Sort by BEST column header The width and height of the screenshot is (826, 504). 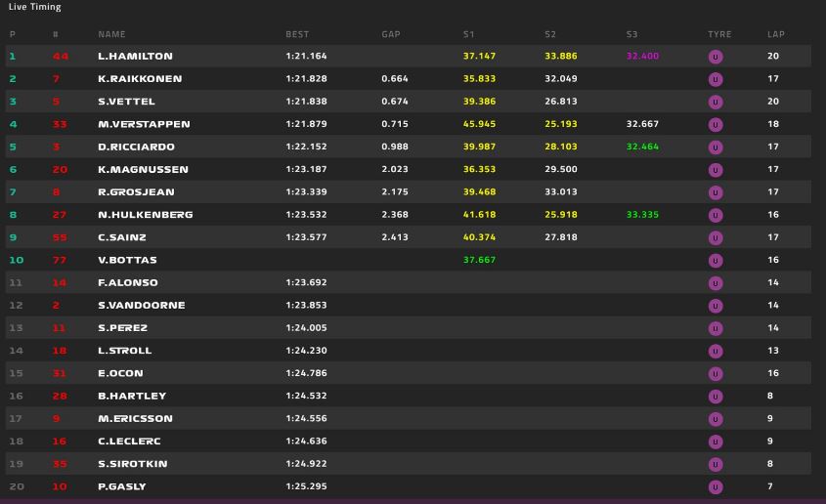pyautogui.click(x=297, y=34)
